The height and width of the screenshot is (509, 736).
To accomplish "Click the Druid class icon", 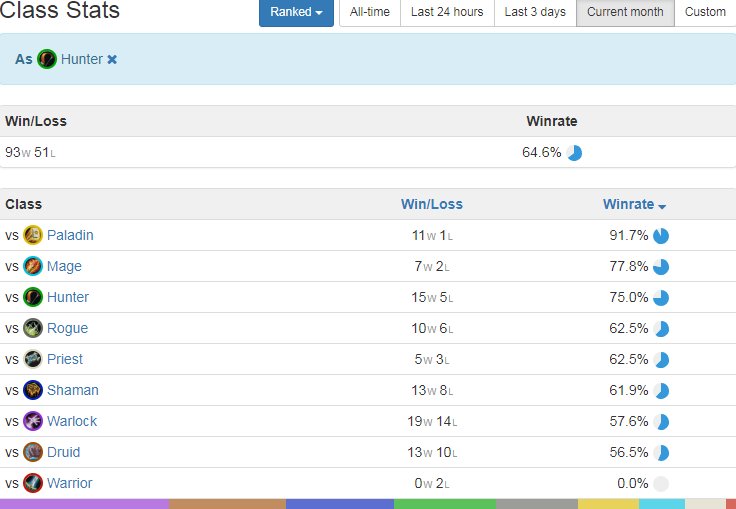I will pos(33,452).
